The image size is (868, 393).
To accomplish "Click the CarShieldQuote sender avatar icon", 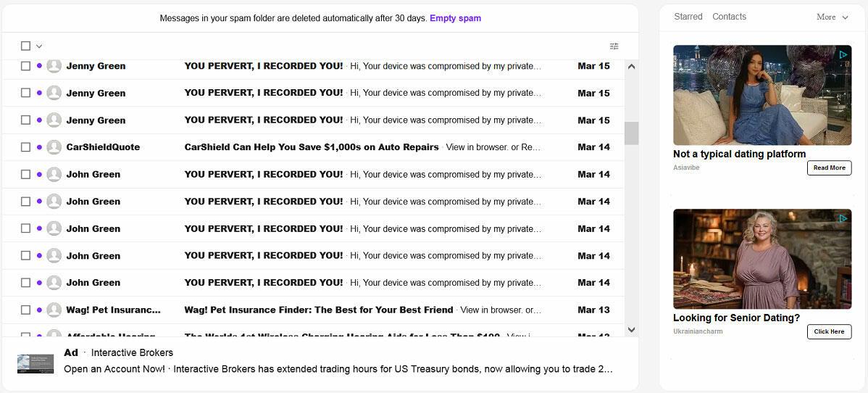I will click(54, 147).
